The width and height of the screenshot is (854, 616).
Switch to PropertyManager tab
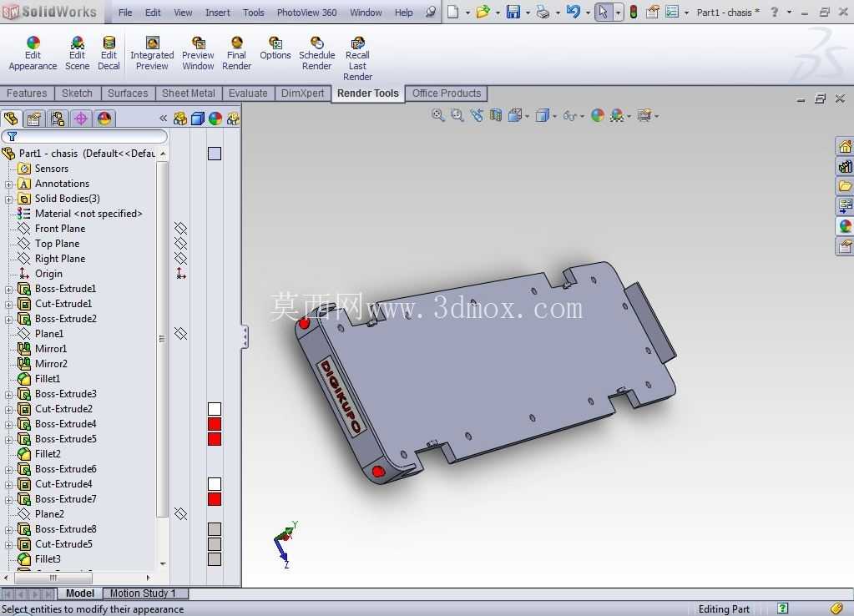point(34,119)
